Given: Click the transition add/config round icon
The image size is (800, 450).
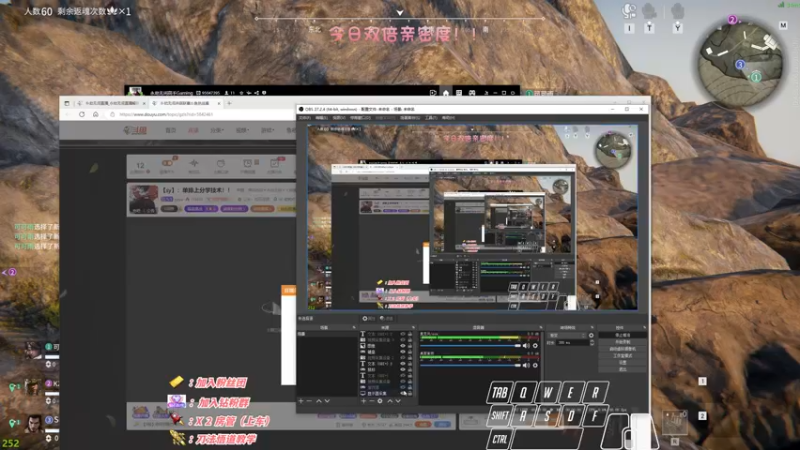Looking at the screenshot, I should click(x=591, y=335).
